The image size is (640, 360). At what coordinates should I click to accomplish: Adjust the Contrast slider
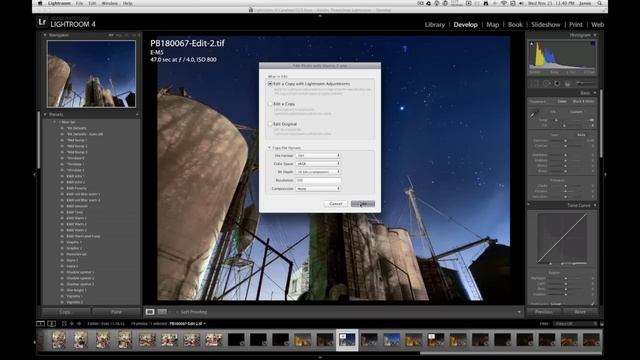[565, 146]
